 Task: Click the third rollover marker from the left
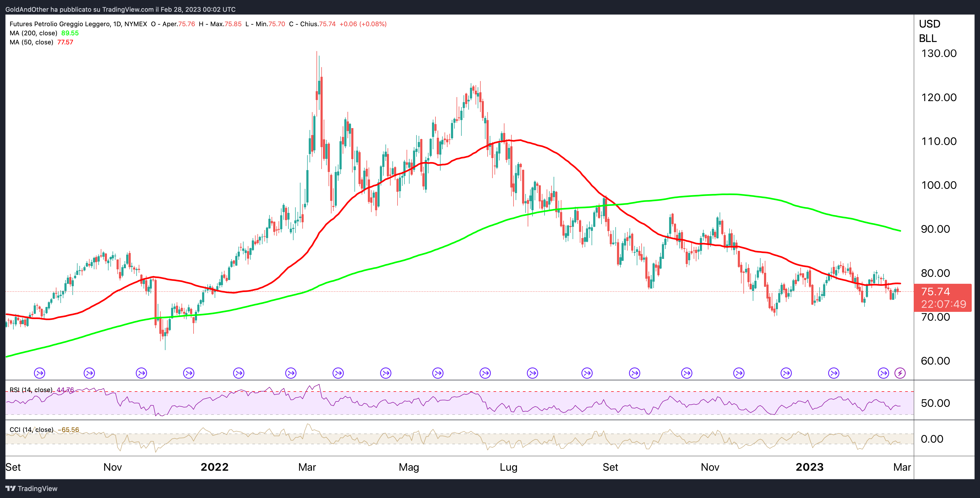coord(141,373)
